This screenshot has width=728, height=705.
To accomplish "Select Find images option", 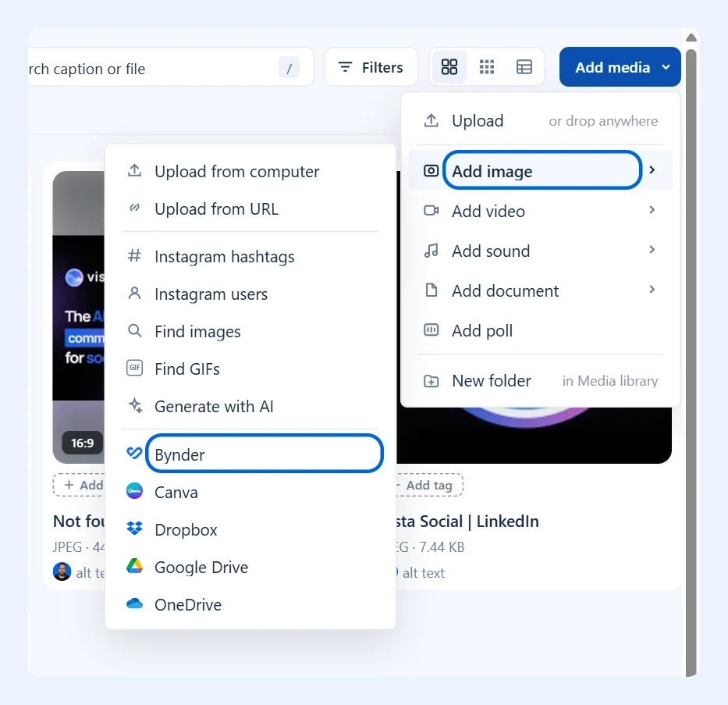I will 250,332.
